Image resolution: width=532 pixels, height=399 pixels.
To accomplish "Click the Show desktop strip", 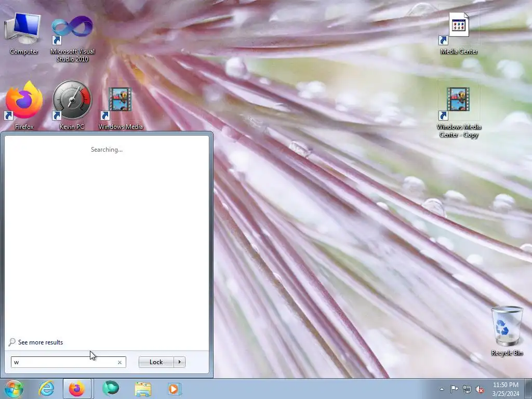I will (528, 389).
